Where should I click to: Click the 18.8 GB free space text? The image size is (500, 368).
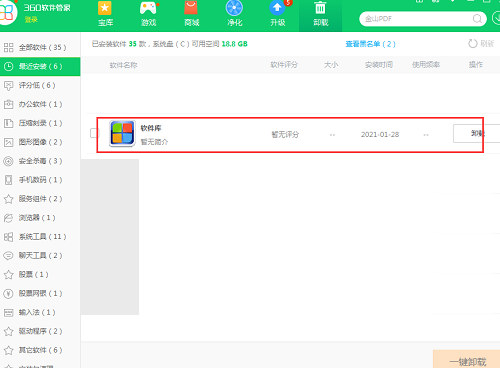tap(235, 44)
